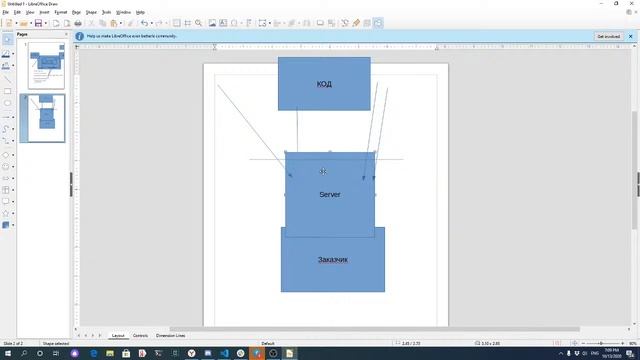Open the Tools menu
This screenshot has height=360, width=640.
(x=106, y=12)
